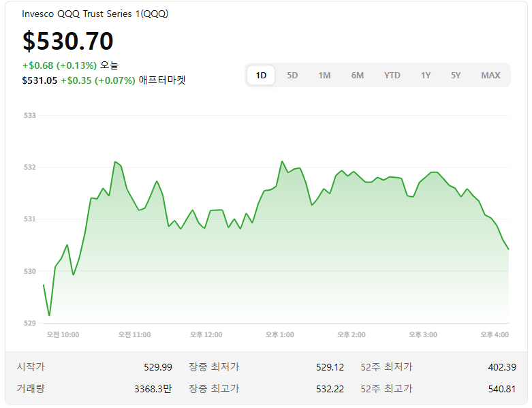Switch chart to 5D range
Viewport: 532px width, 408px height.
click(x=292, y=76)
